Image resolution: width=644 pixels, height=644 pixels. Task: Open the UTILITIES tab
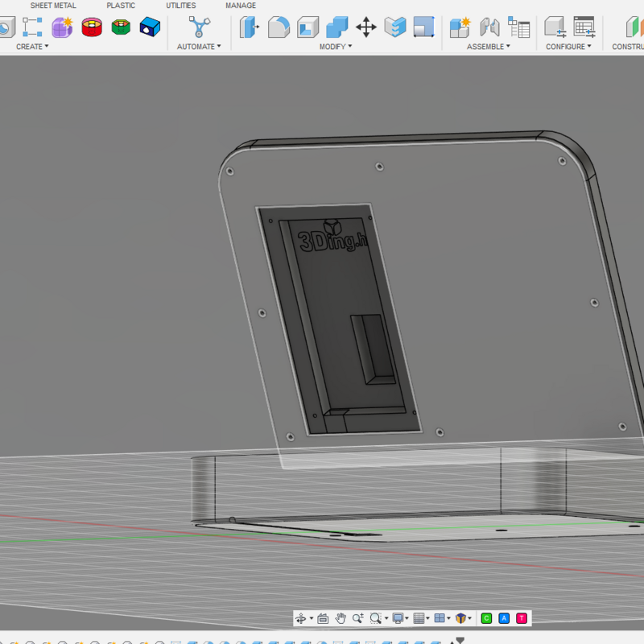[180, 6]
